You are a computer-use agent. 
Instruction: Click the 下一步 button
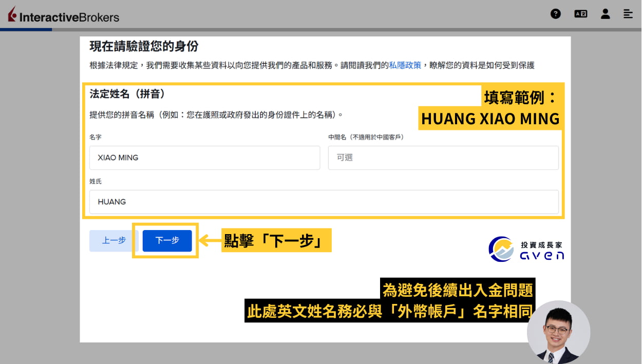[x=167, y=240]
